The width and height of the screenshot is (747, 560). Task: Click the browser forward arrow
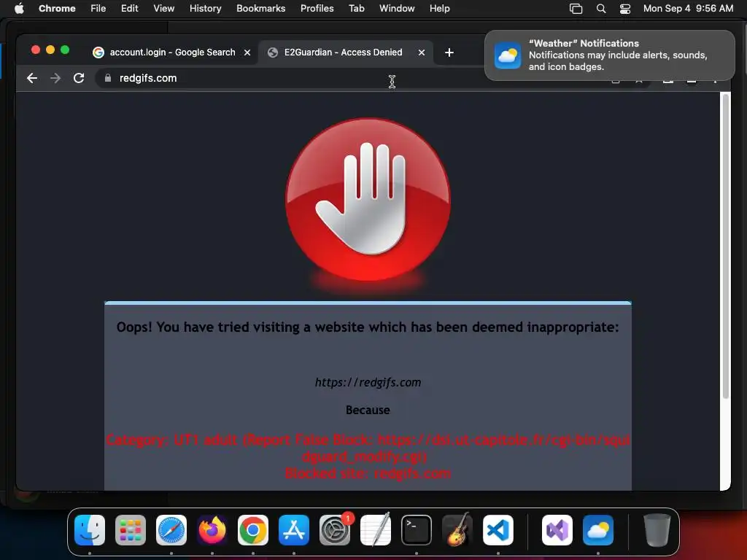pos(55,78)
